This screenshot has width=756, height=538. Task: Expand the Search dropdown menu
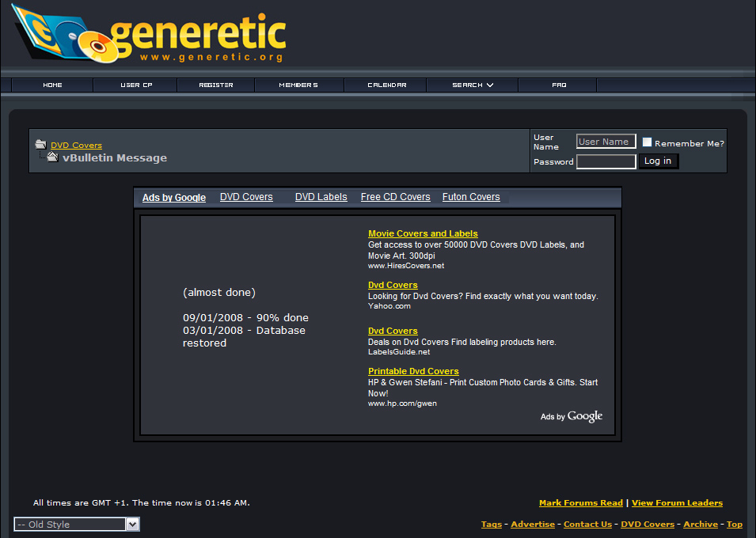click(473, 85)
